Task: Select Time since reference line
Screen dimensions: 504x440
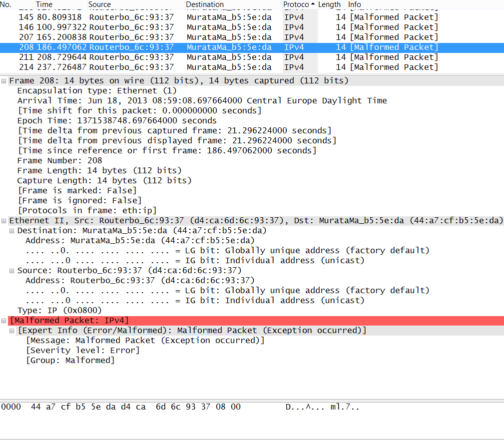Action: tap(167, 150)
